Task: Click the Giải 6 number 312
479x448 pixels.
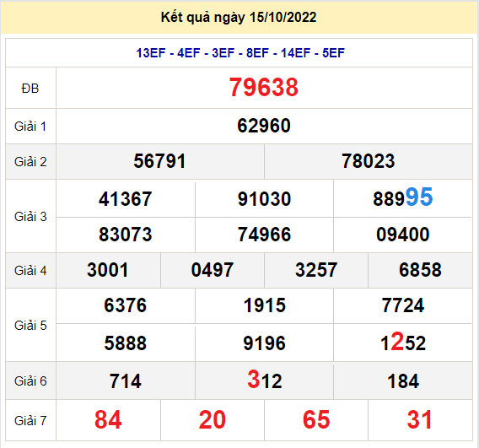Action: pyautogui.click(x=265, y=380)
